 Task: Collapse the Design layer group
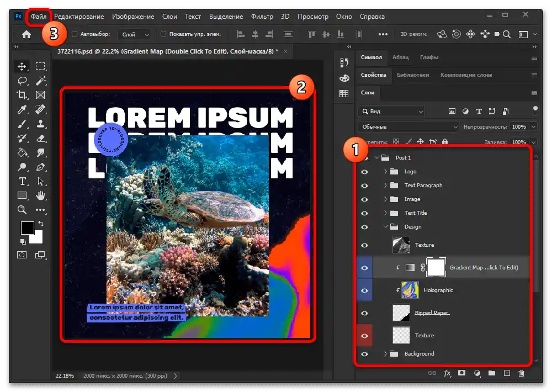(385, 227)
